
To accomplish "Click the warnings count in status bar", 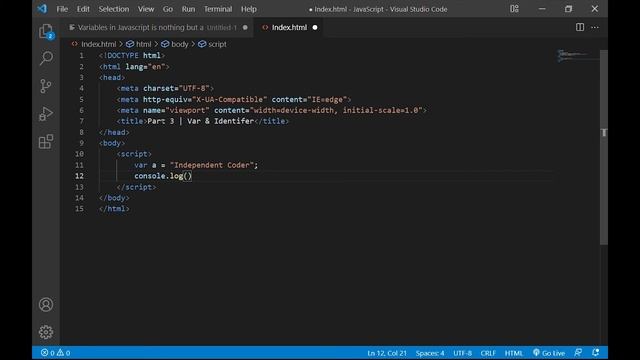I will pyautogui.click(x=63, y=353).
